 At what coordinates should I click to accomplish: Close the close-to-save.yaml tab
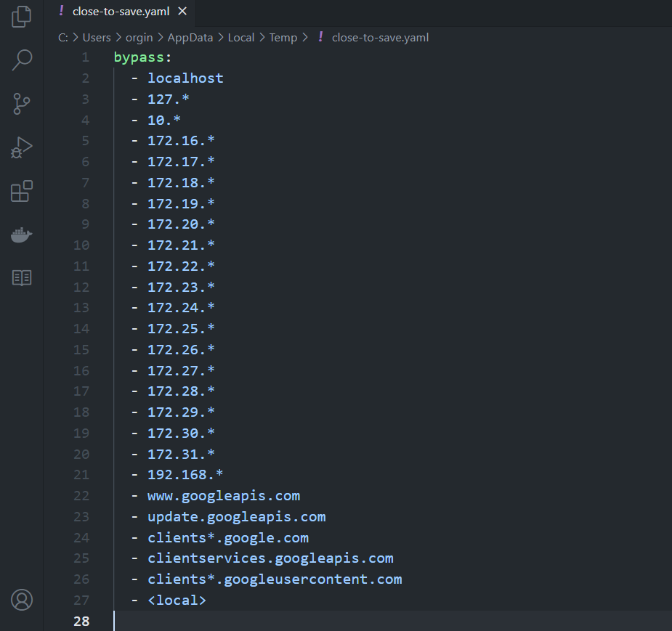182,11
